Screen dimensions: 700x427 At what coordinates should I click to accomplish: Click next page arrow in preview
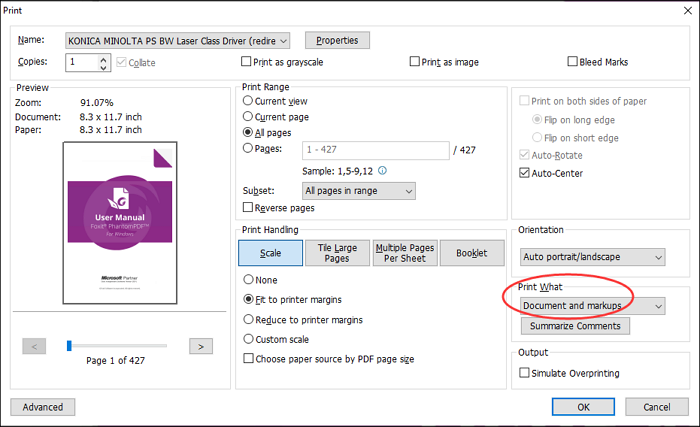(x=201, y=346)
